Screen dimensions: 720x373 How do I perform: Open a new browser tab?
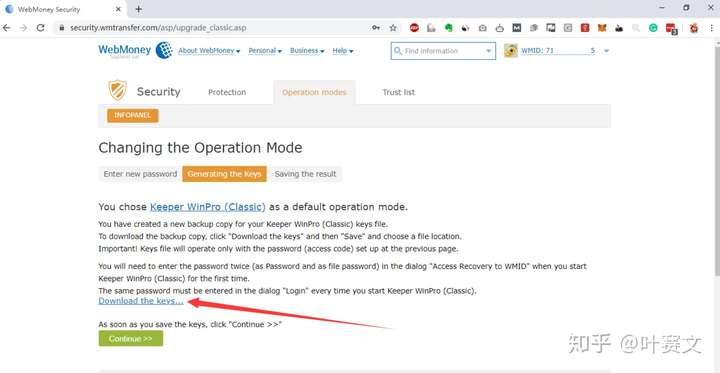(x=139, y=9)
